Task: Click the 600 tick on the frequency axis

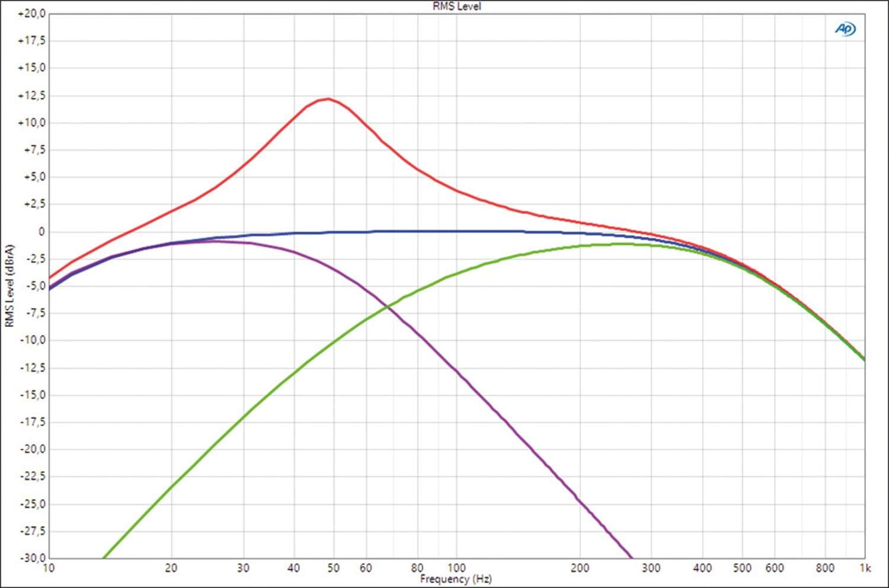Action: (x=775, y=568)
